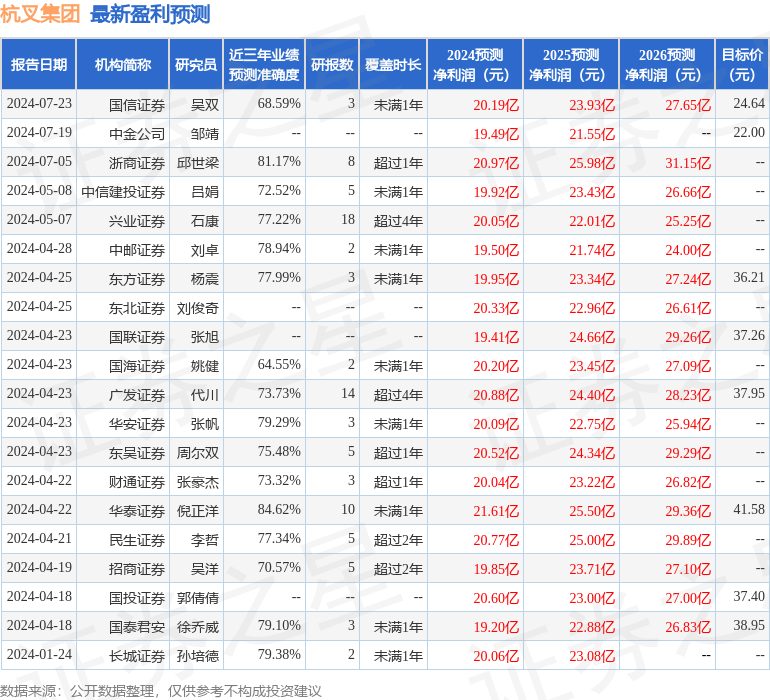Click the 目标价 column header
Image resolution: width=770 pixels, height=700 pixels.
pos(742,64)
